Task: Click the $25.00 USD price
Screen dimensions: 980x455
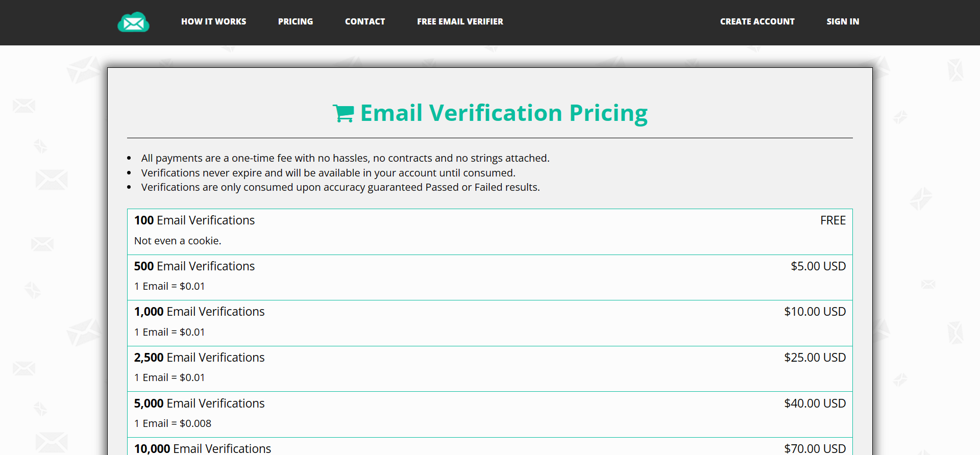Action: pos(815,358)
